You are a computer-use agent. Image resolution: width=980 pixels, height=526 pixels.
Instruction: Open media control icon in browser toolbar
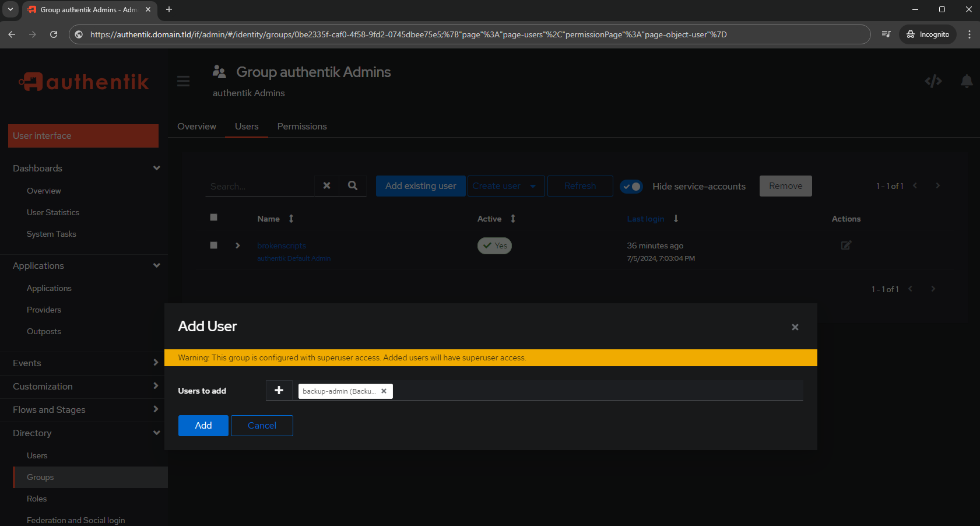tap(886, 34)
